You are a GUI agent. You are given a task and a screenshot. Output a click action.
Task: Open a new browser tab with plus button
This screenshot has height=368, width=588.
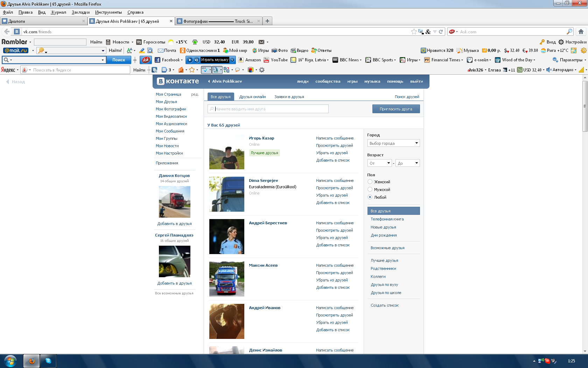(267, 21)
